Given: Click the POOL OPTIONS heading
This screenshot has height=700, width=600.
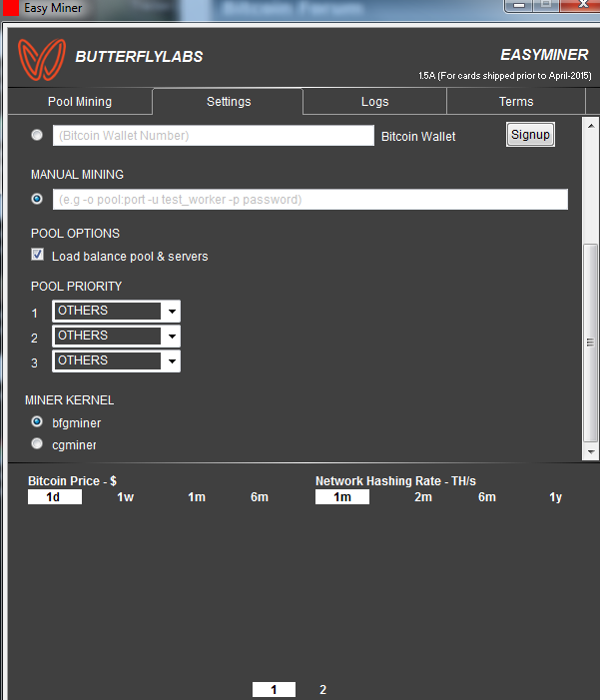Looking at the screenshot, I should point(75,234).
